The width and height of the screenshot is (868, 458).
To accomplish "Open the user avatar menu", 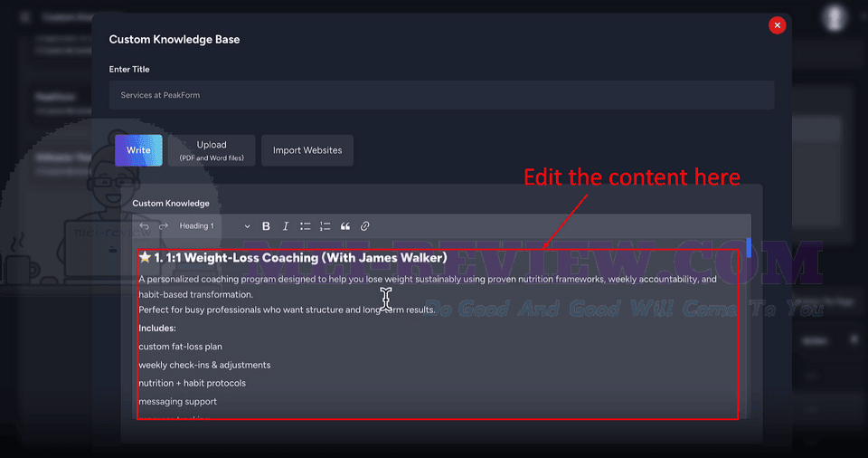I will 835,18.
